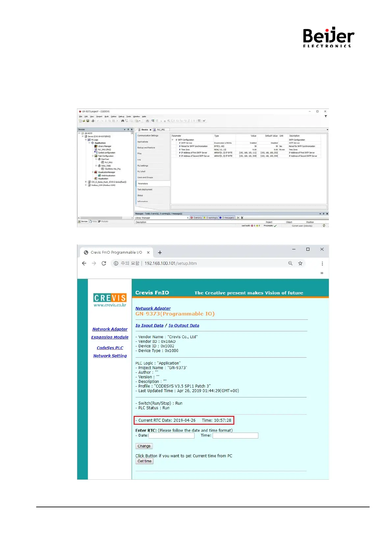
Task: Open the Library Manager messages dropdown
Action: pyautogui.click(x=188, y=218)
